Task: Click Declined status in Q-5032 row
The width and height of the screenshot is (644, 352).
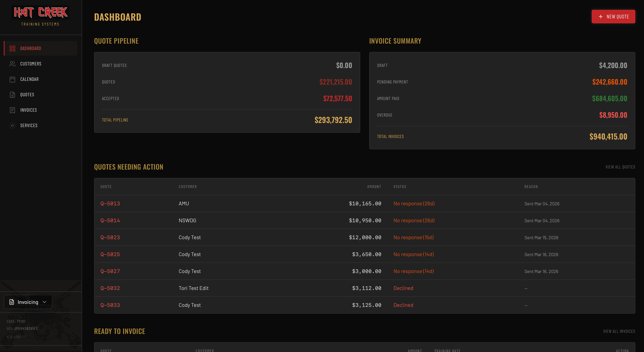Action: tap(403, 288)
